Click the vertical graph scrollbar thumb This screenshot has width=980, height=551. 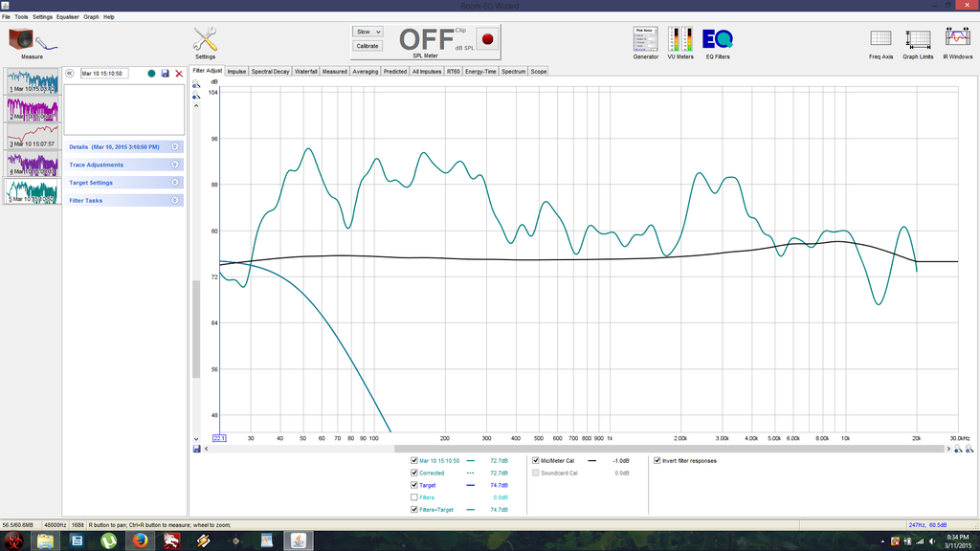(196, 329)
